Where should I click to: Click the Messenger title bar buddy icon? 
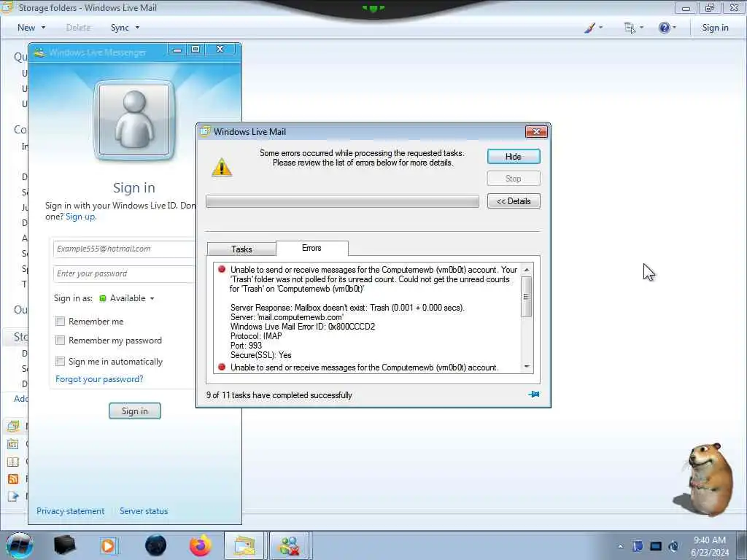[x=40, y=52]
